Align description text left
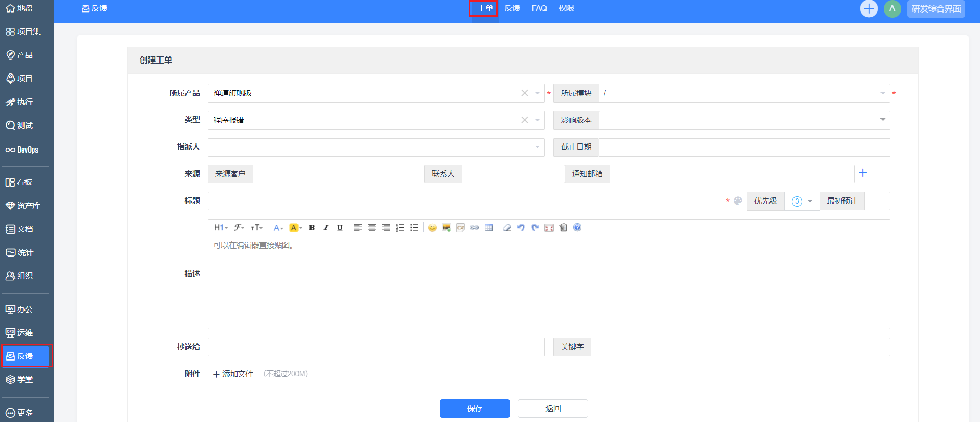 pos(357,228)
